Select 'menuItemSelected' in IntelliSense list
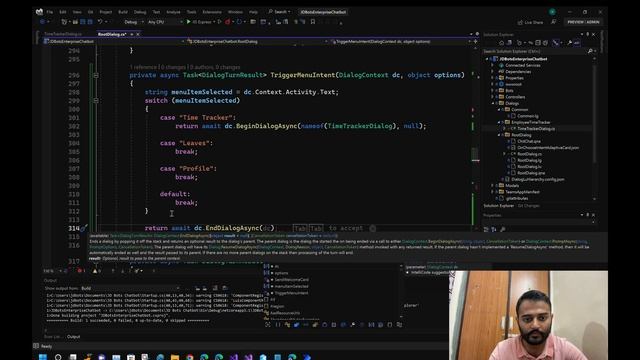The height and width of the screenshot is (360, 640). coord(291,287)
